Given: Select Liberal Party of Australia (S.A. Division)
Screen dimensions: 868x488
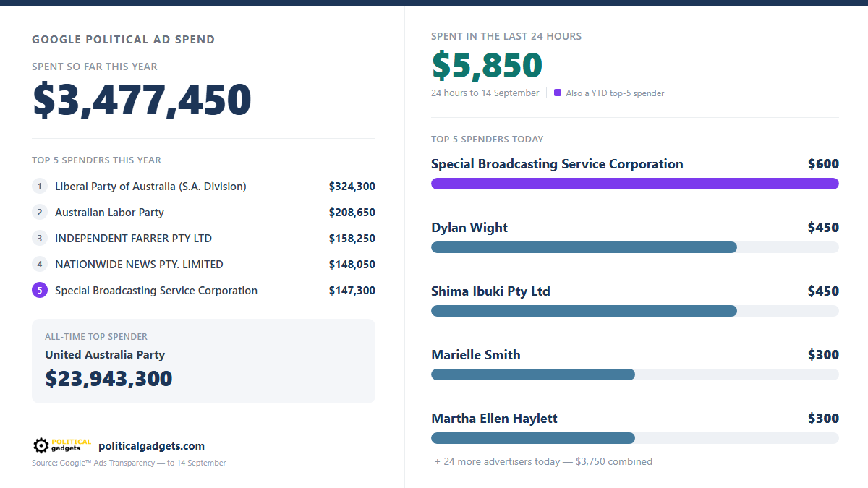Looking at the screenshot, I should click(x=150, y=187).
